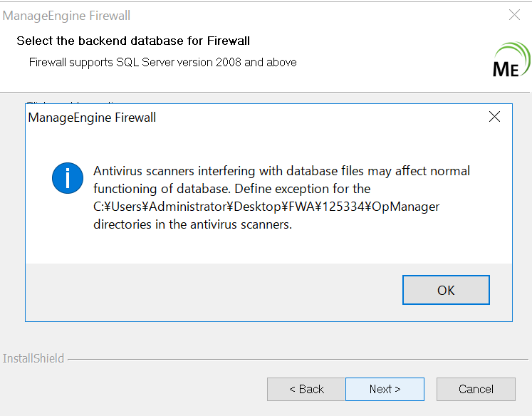Click the ManageEngine ME logo

tap(511, 60)
